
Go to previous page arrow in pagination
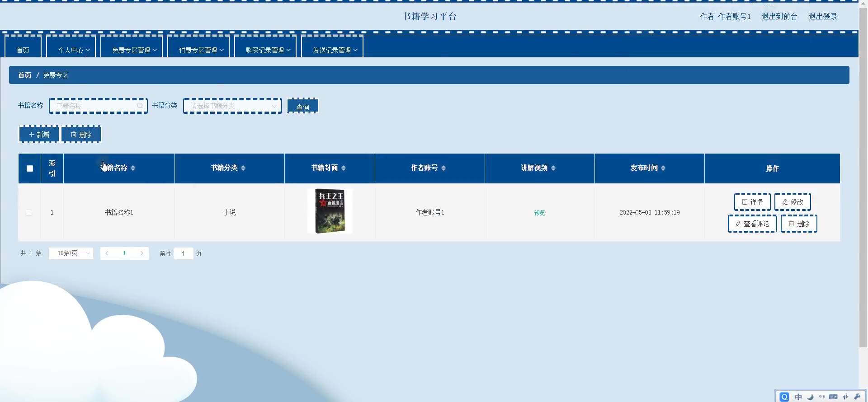(107, 253)
